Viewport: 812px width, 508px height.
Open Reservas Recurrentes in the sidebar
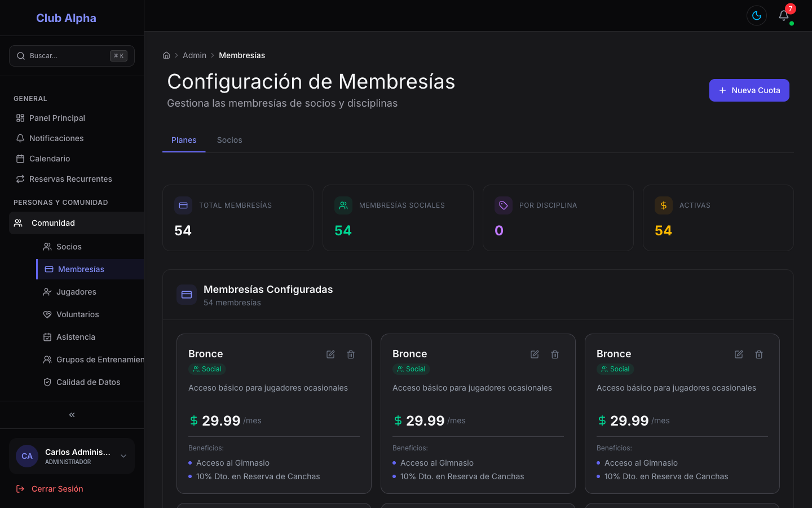point(72,179)
